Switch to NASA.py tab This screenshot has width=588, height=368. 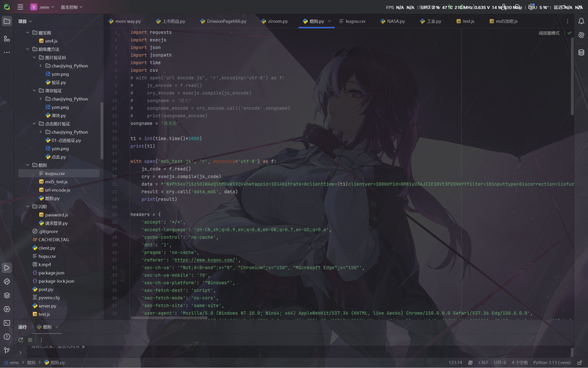(392, 21)
